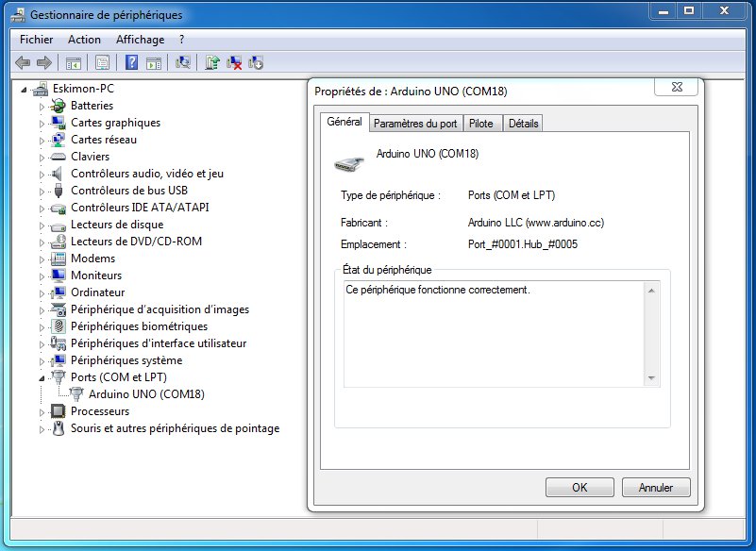The height and width of the screenshot is (551, 756).
Task: Expand the Contrôleurs de bus USB node
Action: coord(40,191)
